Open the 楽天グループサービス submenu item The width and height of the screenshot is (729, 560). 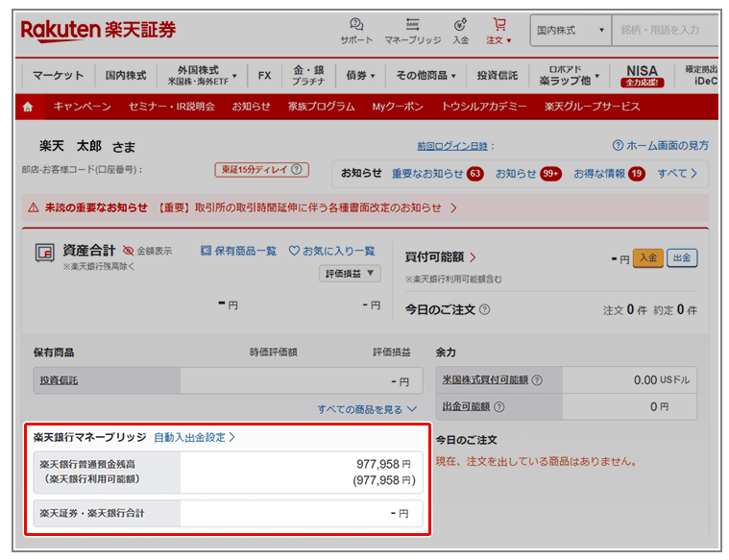[592, 107]
